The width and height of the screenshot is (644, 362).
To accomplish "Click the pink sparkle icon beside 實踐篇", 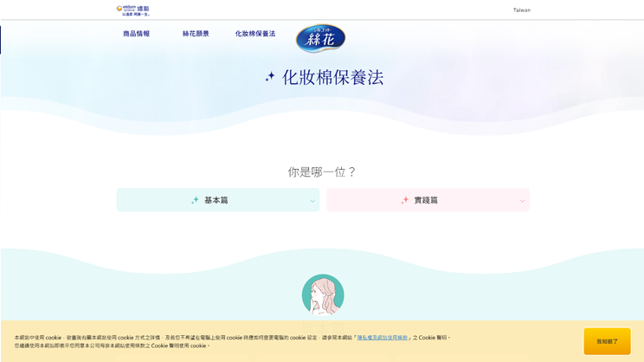I will coord(405,200).
